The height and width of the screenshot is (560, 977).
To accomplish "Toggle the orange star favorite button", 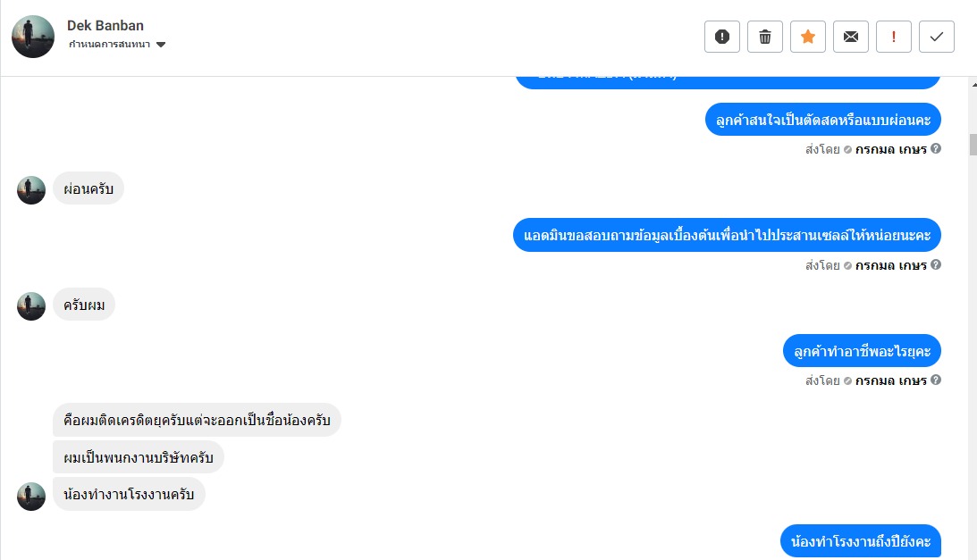I will pos(808,37).
